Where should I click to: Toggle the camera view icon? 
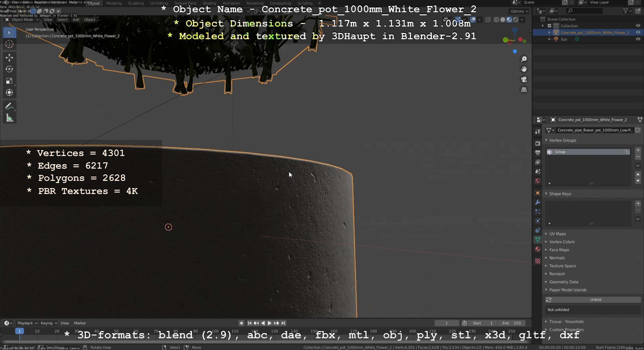[x=524, y=80]
